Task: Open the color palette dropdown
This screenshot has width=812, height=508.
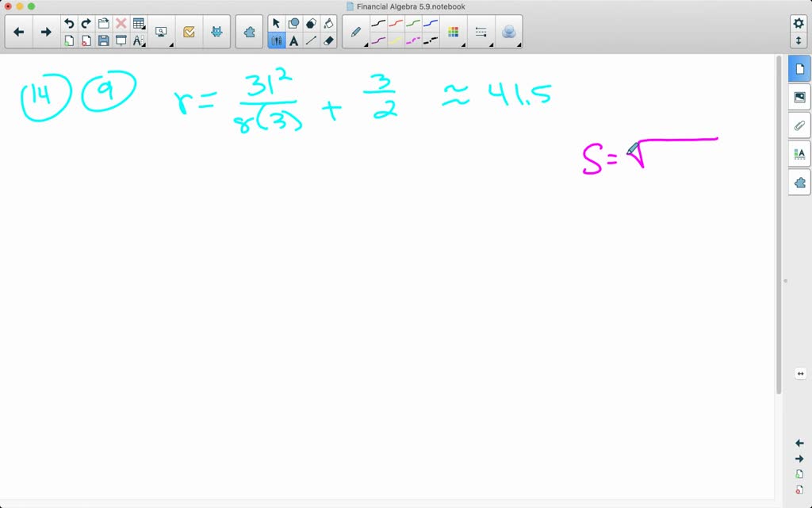Action: coord(454,32)
